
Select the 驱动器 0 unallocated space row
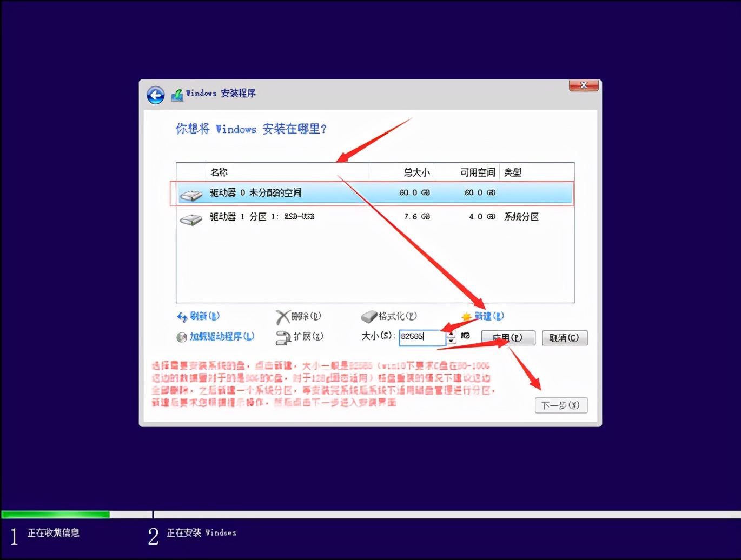point(325,193)
